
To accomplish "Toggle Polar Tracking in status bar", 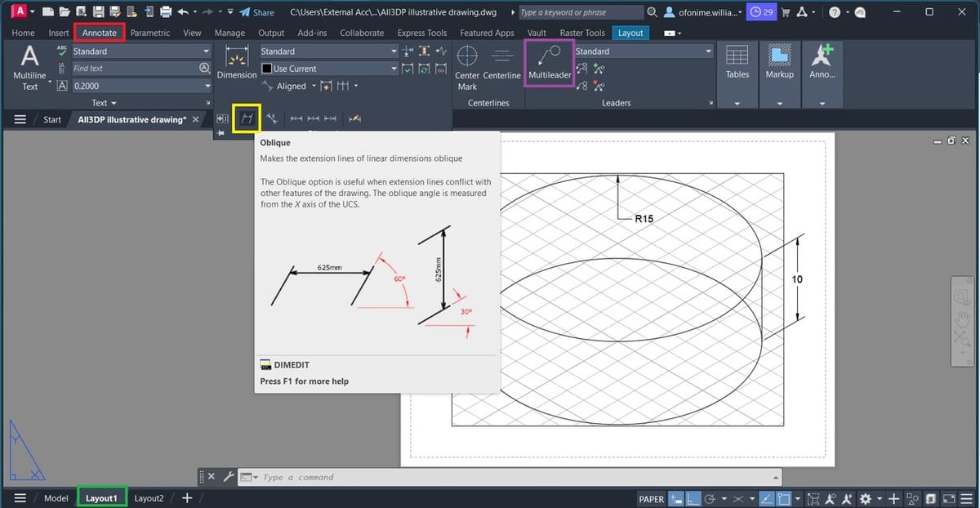I will (x=710, y=498).
